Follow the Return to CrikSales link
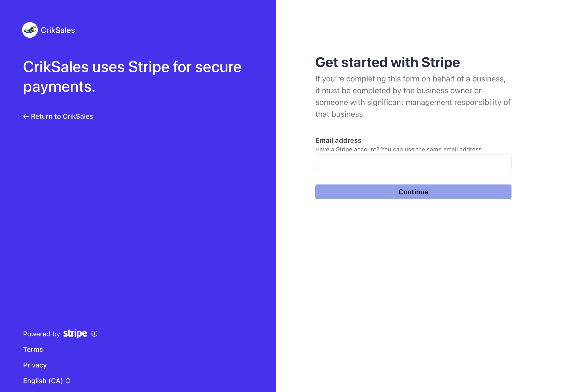Viewport: 588px width, 392px height. [x=58, y=116]
